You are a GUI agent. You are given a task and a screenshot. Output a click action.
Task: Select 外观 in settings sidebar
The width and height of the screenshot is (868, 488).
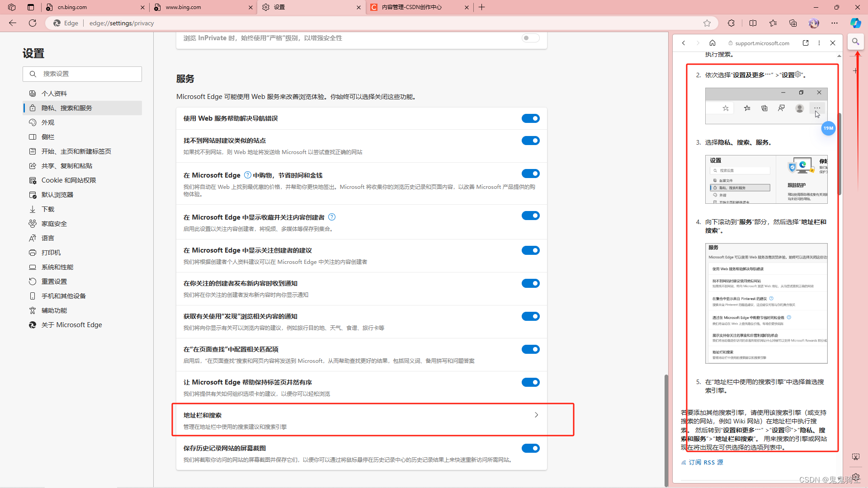48,122
